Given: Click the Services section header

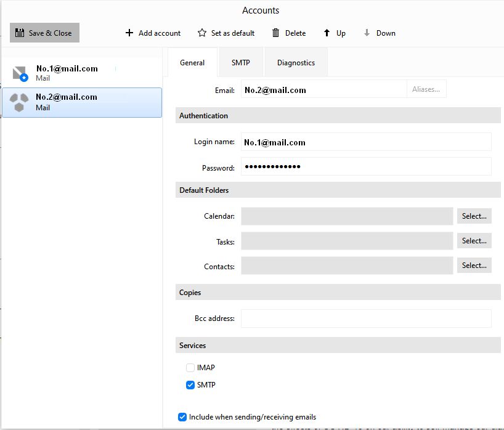Looking at the screenshot, I should click(338, 346).
